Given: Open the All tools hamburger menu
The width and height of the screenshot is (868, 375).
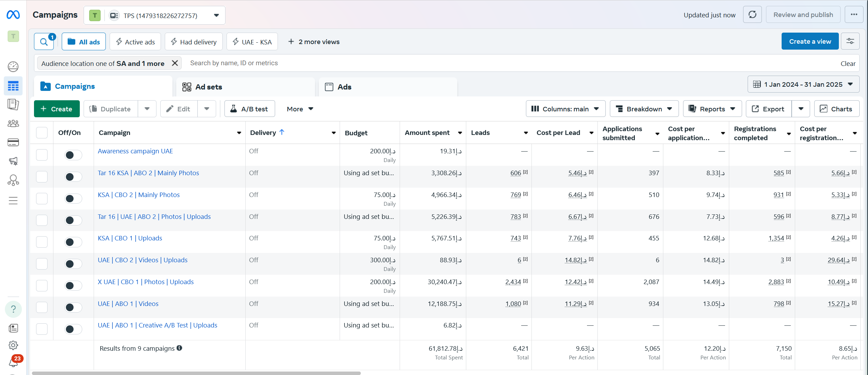Looking at the screenshot, I should coord(13,201).
